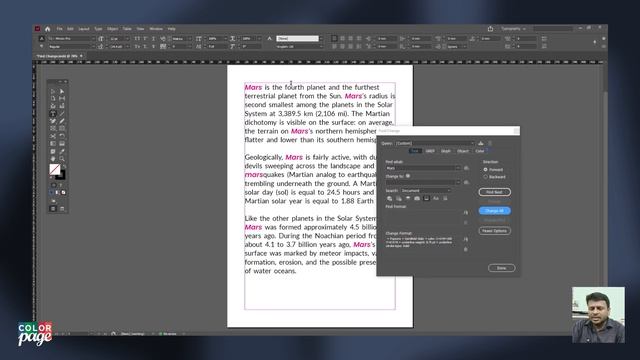Image resolution: width=640 pixels, height=360 pixels.
Task: Click the Fewer Options button
Action: pos(494,231)
